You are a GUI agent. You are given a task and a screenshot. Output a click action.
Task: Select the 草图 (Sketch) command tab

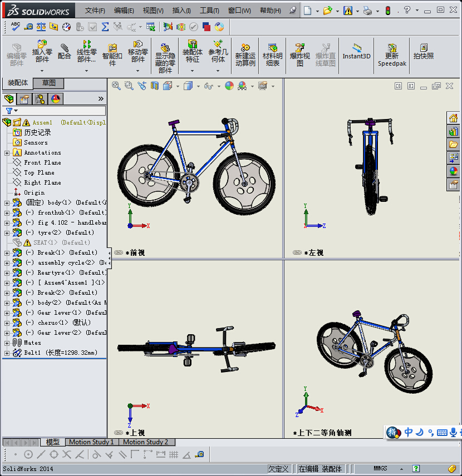coord(48,83)
